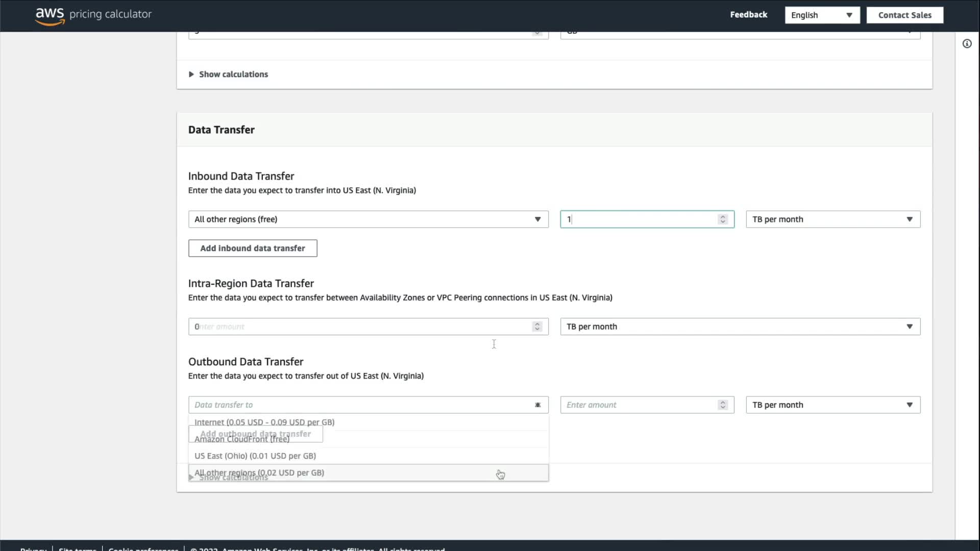The image size is (980, 551).
Task: Open the info panel icon
Action: 967,44
